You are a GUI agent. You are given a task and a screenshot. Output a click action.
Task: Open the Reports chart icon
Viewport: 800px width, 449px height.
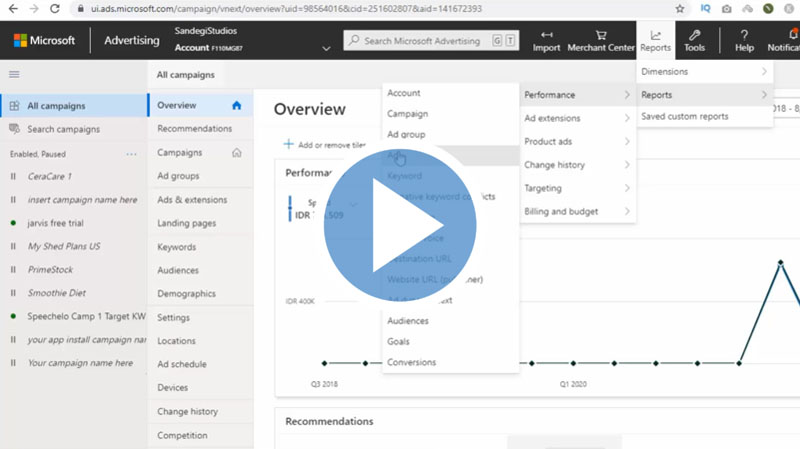pyautogui.click(x=656, y=35)
